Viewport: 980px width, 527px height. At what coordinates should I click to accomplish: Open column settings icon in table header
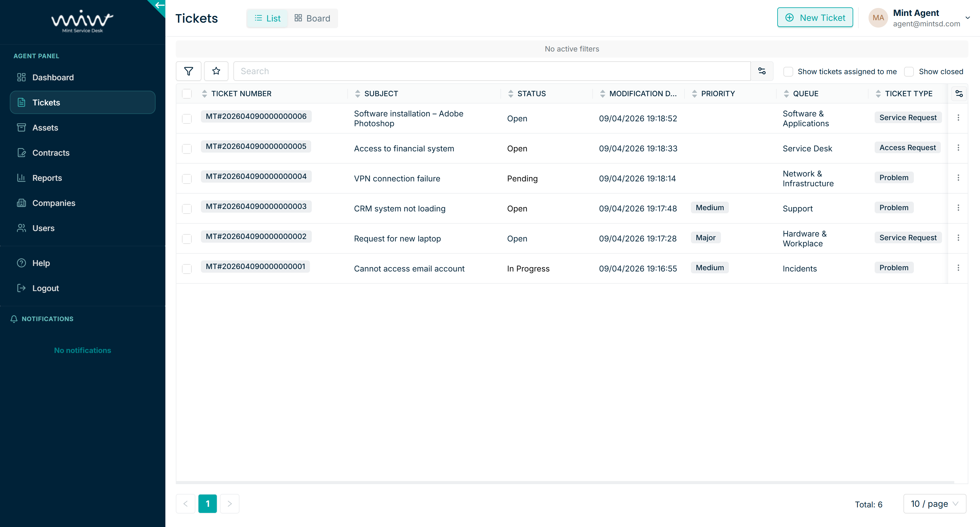[x=959, y=94]
